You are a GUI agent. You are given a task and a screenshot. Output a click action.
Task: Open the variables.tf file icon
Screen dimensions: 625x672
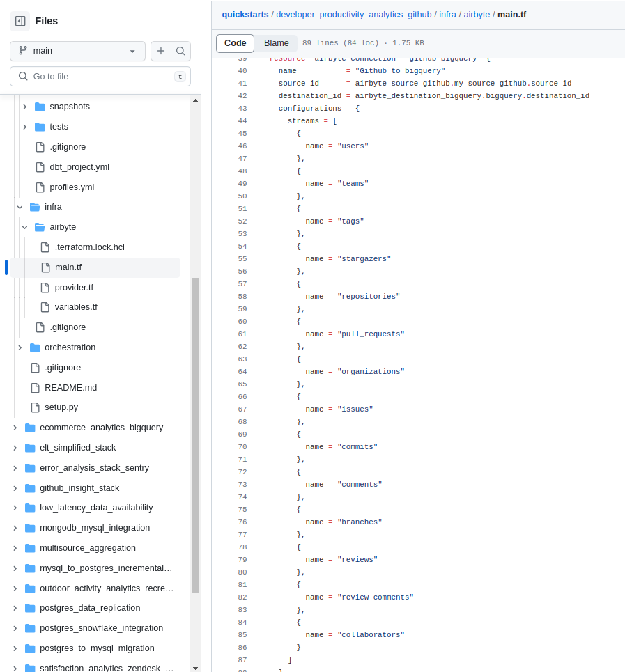(x=47, y=306)
